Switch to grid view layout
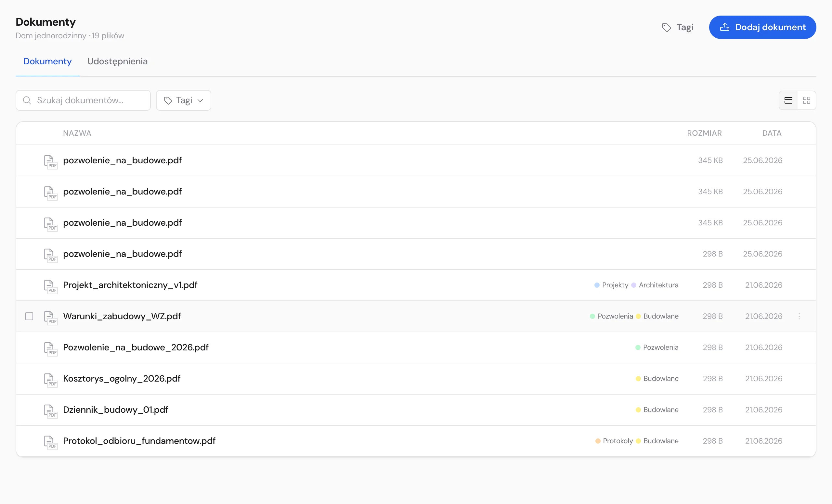 pyautogui.click(x=806, y=100)
